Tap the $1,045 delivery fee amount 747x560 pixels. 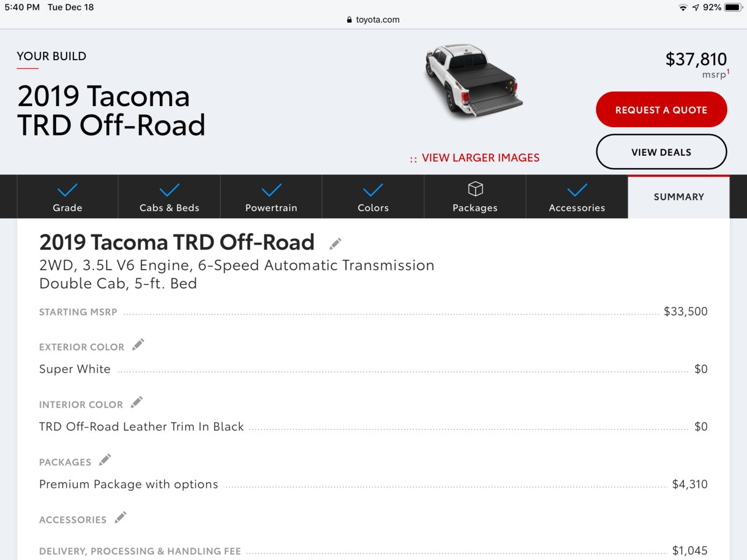click(x=690, y=551)
